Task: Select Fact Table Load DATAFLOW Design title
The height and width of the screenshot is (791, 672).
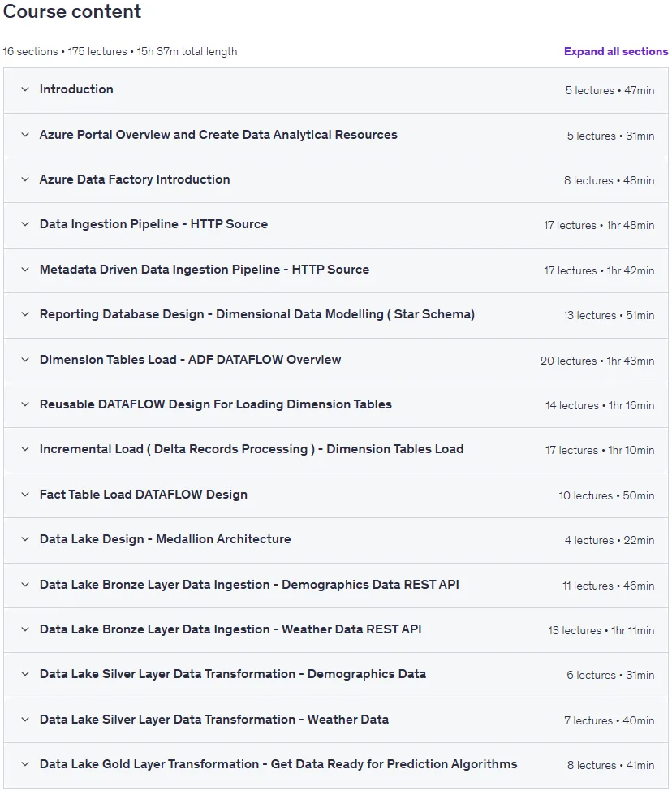Action: pos(144,495)
